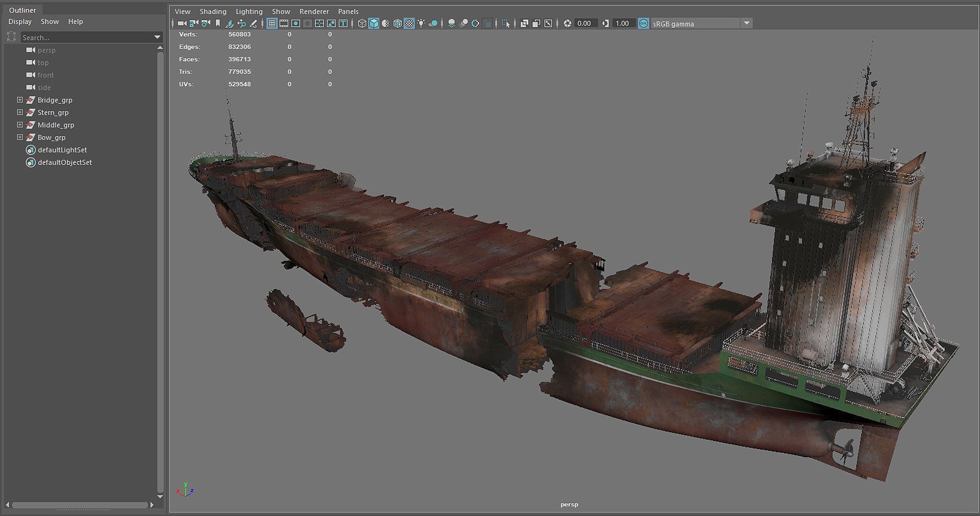Viewport: 980px width, 516px height.
Task: Toggle the color management ON button
Action: point(644,23)
